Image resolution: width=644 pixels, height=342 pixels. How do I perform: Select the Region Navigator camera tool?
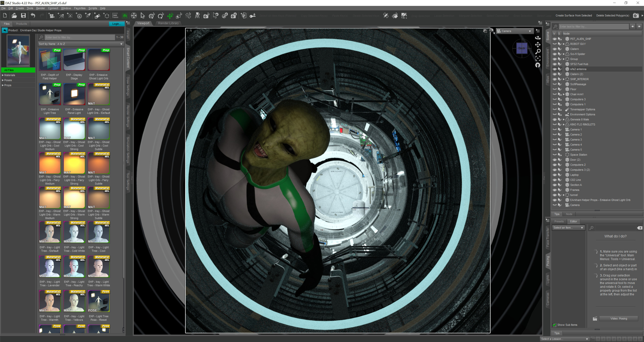click(x=206, y=15)
